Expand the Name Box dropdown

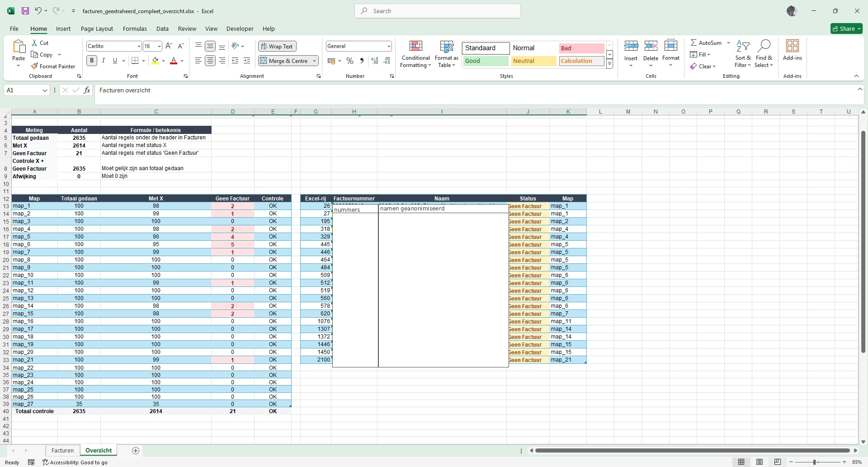tap(45, 90)
